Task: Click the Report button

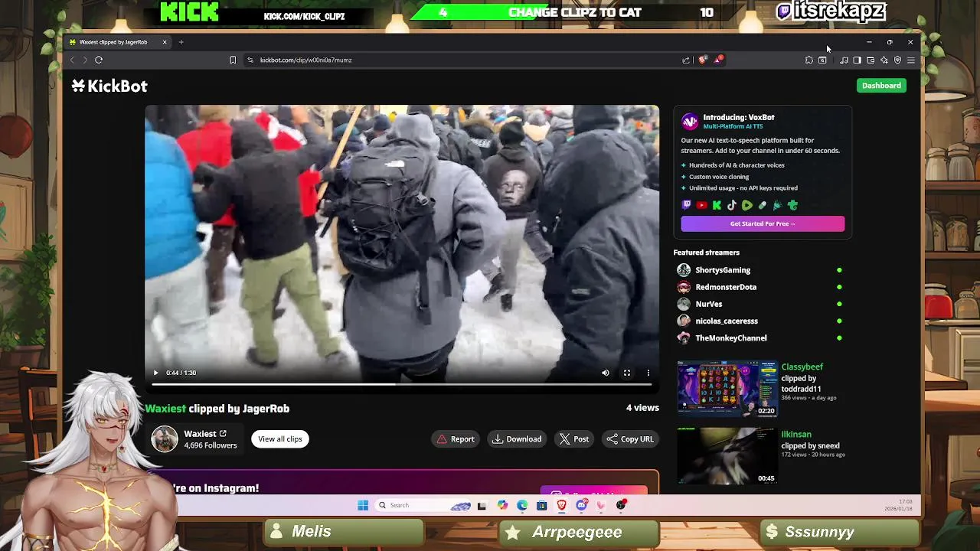Action: click(x=456, y=439)
